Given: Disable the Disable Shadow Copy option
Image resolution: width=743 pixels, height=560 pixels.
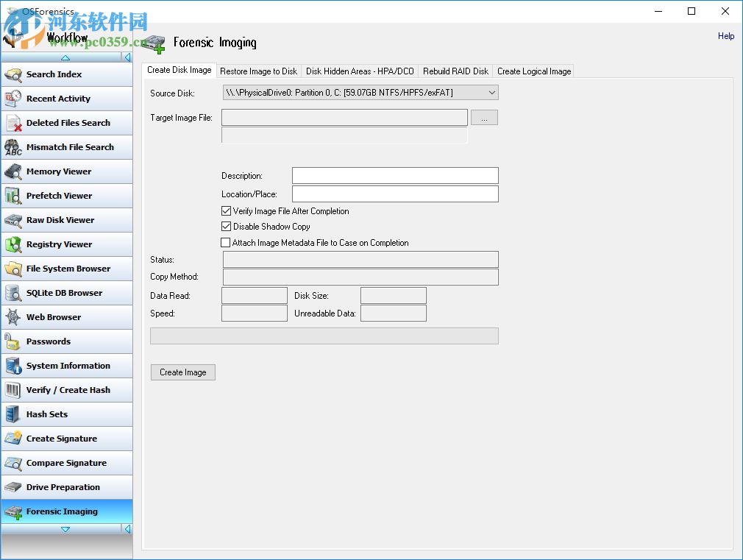Looking at the screenshot, I should point(225,227).
